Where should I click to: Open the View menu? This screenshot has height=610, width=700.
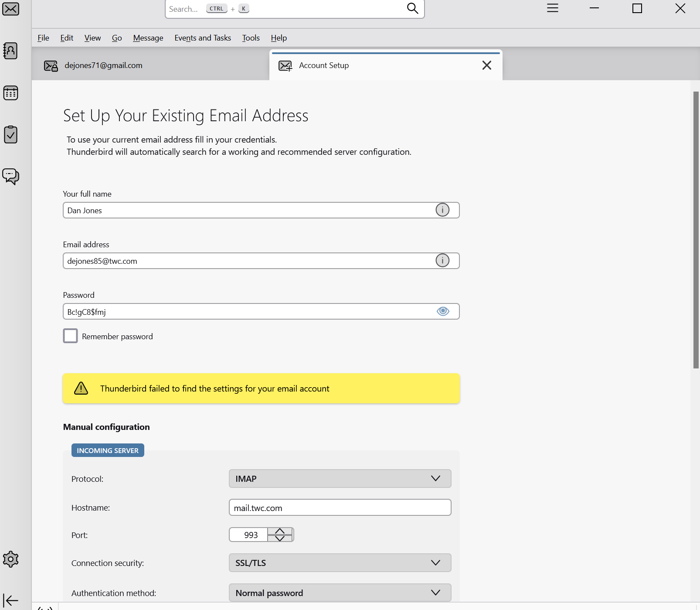[92, 38]
